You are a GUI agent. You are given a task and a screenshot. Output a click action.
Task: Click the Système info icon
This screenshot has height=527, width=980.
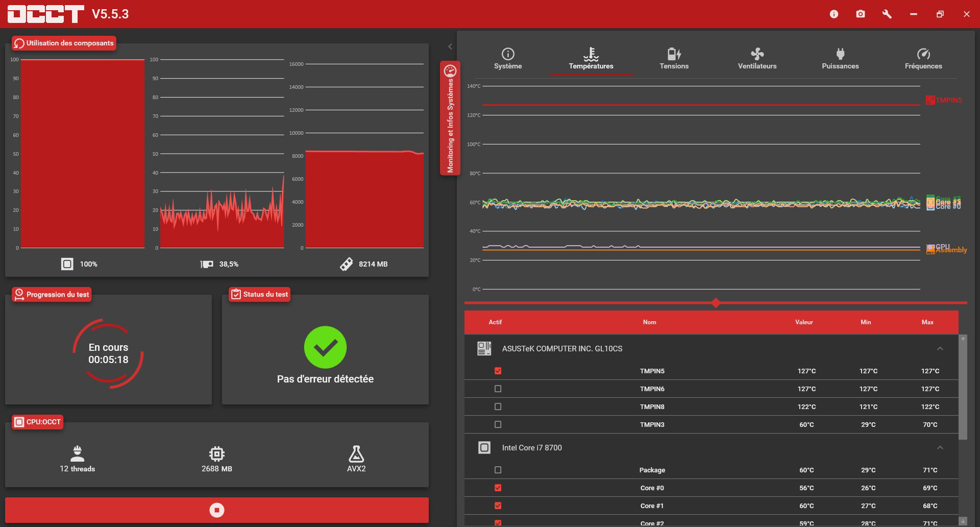[x=508, y=54]
